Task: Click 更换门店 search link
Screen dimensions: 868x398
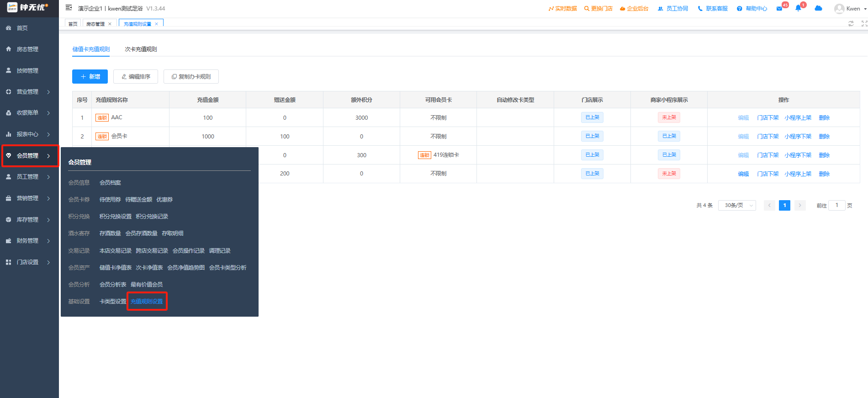Action: click(598, 9)
